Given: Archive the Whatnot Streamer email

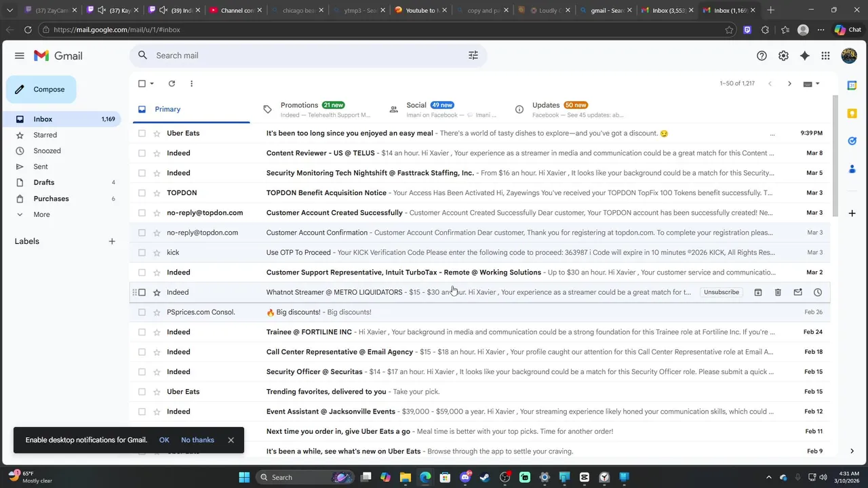Looking at the screenshot, I should (x=758, y=292).
